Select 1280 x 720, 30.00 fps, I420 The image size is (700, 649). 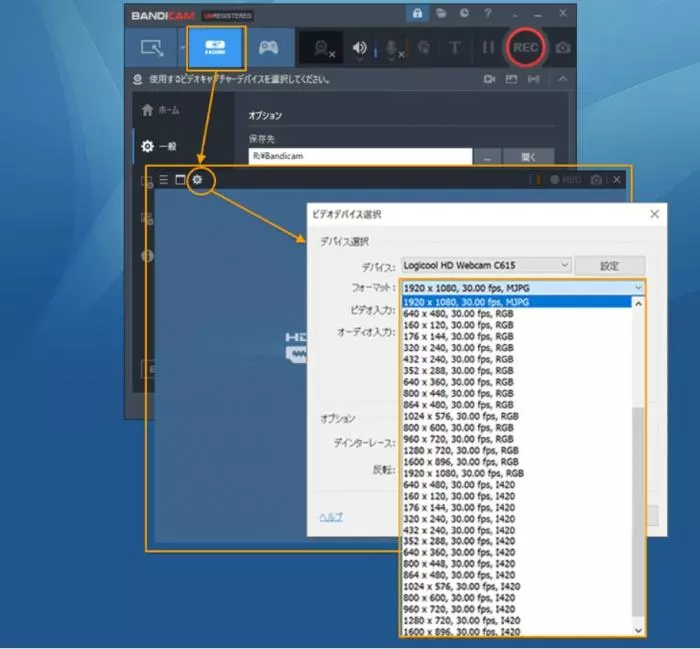pos(517,620)
